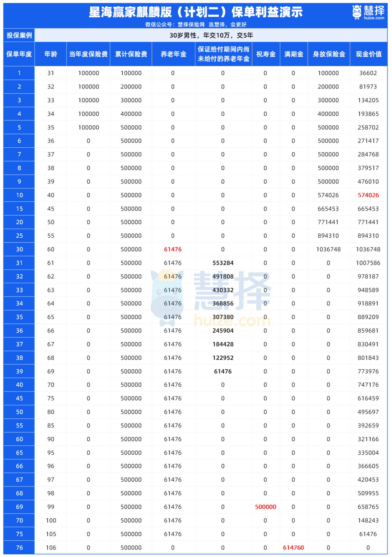This screenshot has height=557, width=392.
Task: Click the huize.com text under the top logo
Action: (x=374, y=18)
